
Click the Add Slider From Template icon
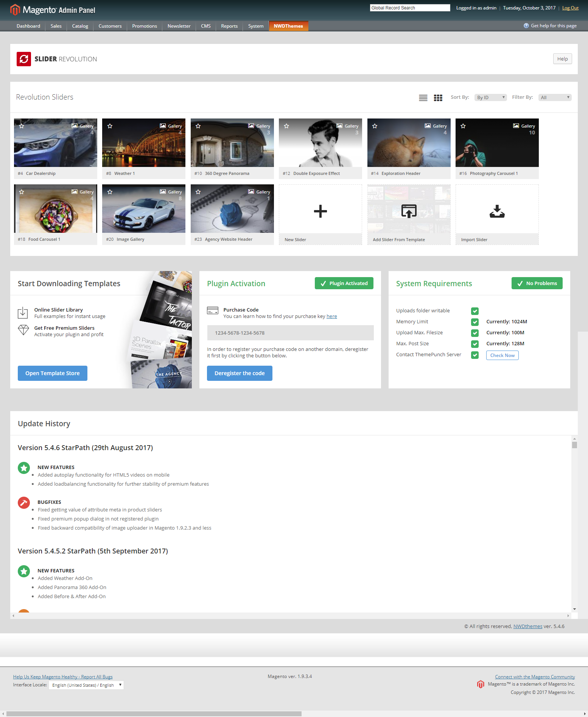409,211
